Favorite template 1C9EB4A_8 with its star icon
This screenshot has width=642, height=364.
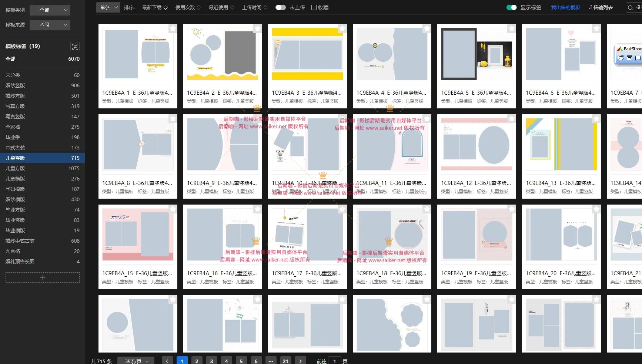click(x=173, y=119)
